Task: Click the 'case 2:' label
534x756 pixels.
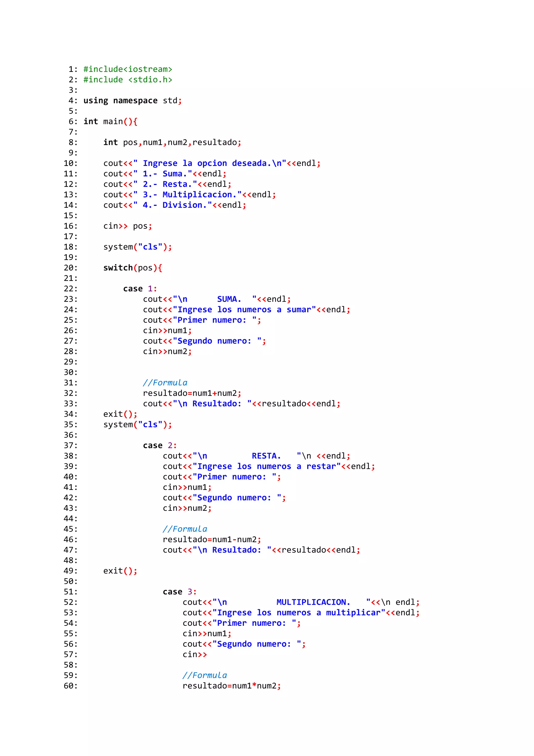Action: pyautogui.click(x=160, y=446)
